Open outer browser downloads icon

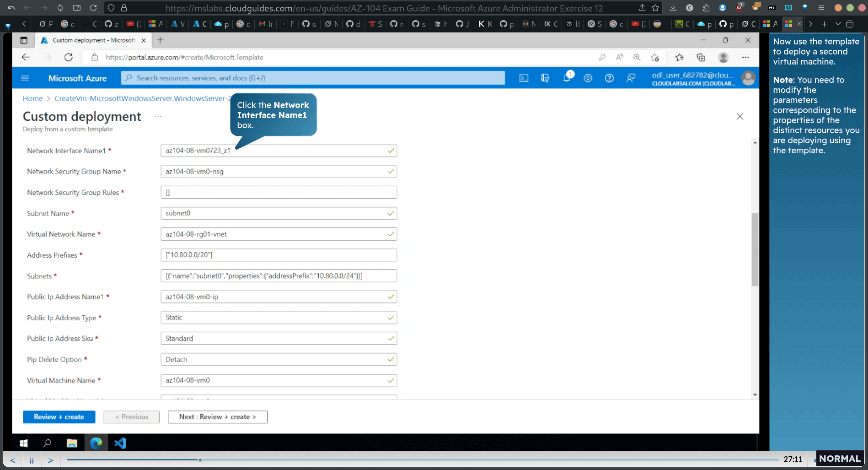pos(673,8)
